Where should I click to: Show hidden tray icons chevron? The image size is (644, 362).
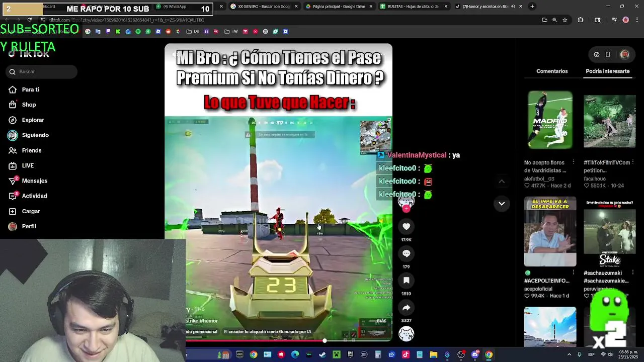pyautogui.click(x=569, y=355)
